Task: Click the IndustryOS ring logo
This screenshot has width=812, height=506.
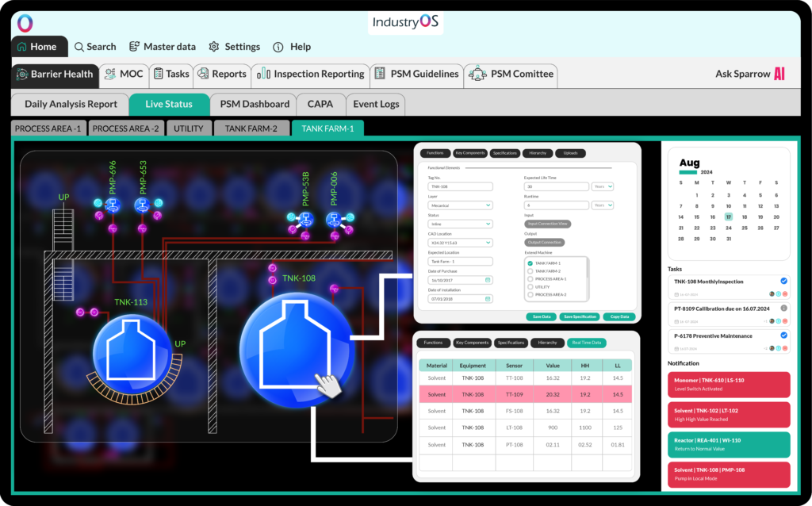Action: pos(25,23)
